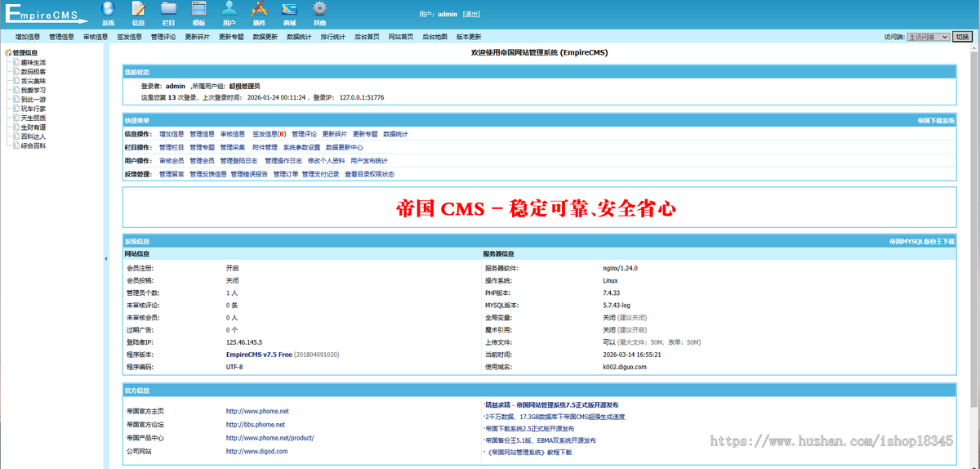Select 更新碎片 in the top sub-menu bar

(197, 37)
